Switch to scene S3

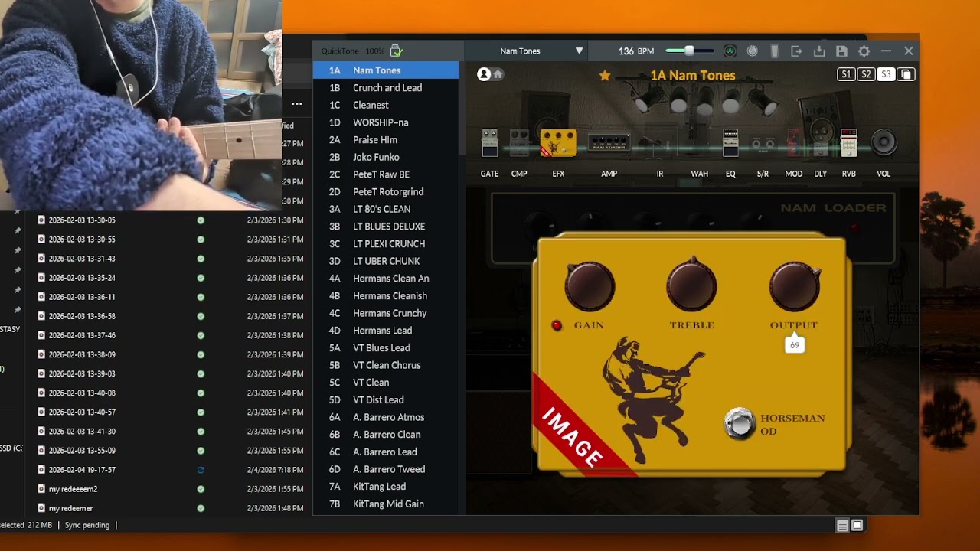[x=886, y=74]
